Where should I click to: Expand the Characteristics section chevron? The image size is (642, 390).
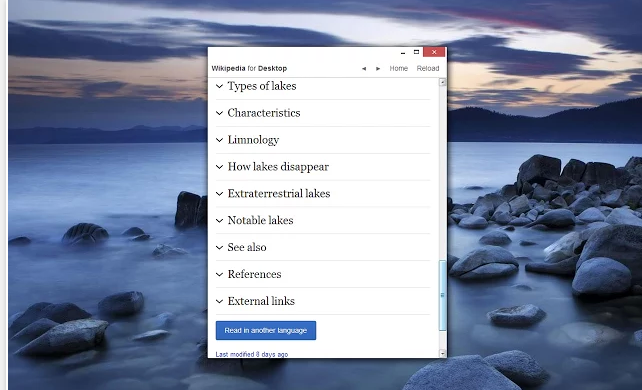click(x=219, y=113)
